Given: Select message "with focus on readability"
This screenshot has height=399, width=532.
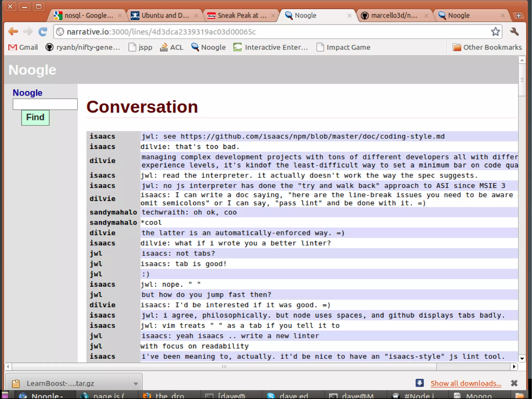Looking at the screenshot, I should 195,346.
